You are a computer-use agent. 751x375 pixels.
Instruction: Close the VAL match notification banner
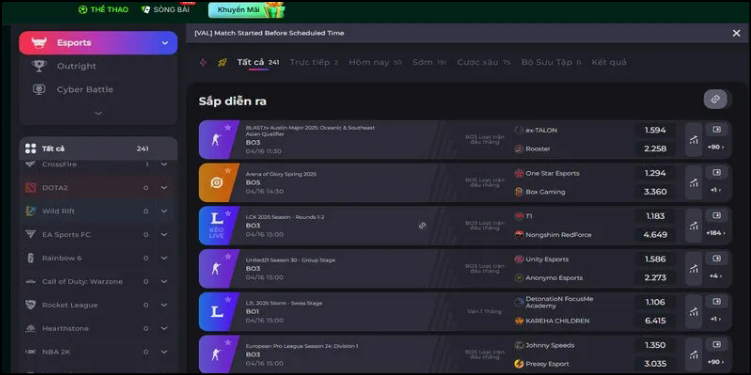(x=736, y=33)
